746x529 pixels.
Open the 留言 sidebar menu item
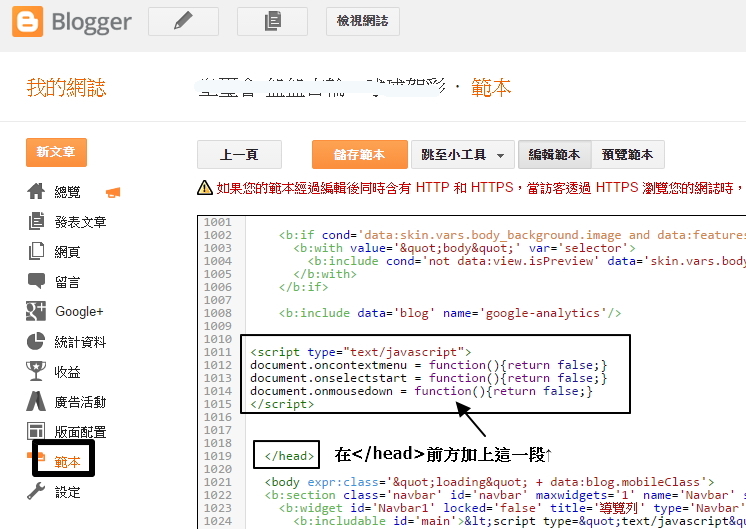tap(68, 282)
